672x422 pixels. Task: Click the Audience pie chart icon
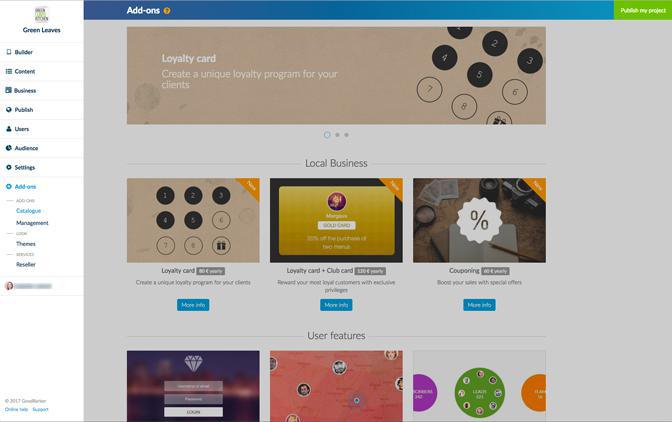coord(9,148)
